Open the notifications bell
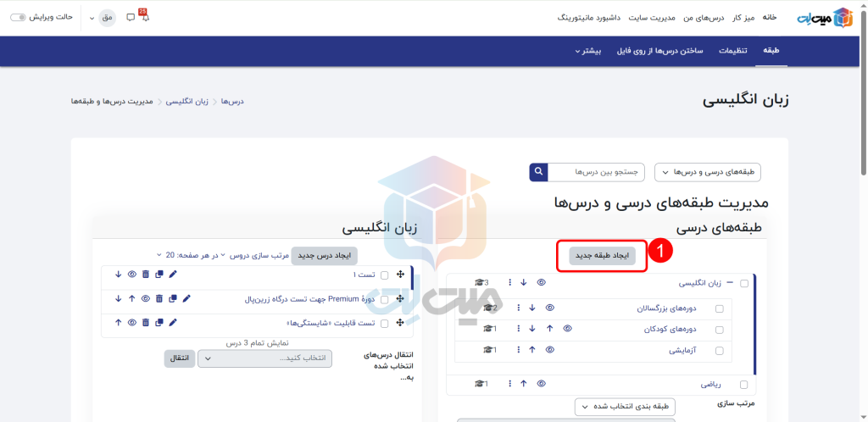Screen dimensions: 868x422 pos(146,17)
